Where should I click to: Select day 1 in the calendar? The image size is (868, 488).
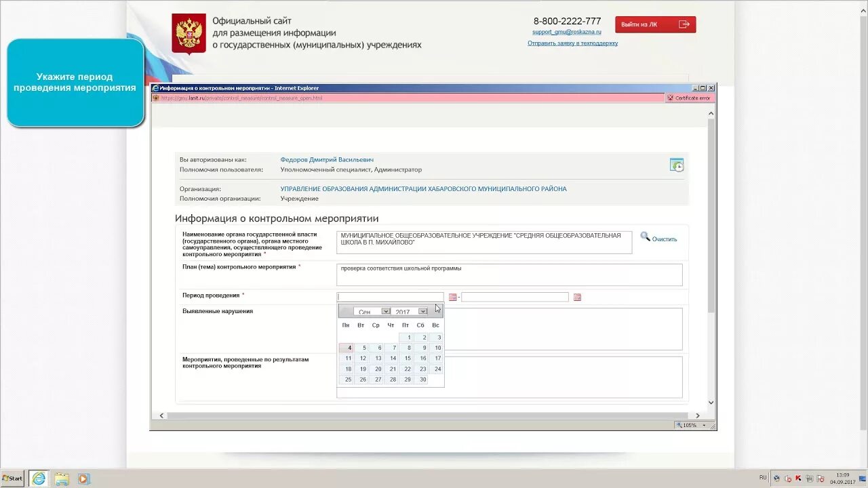(x=406, y=338)
